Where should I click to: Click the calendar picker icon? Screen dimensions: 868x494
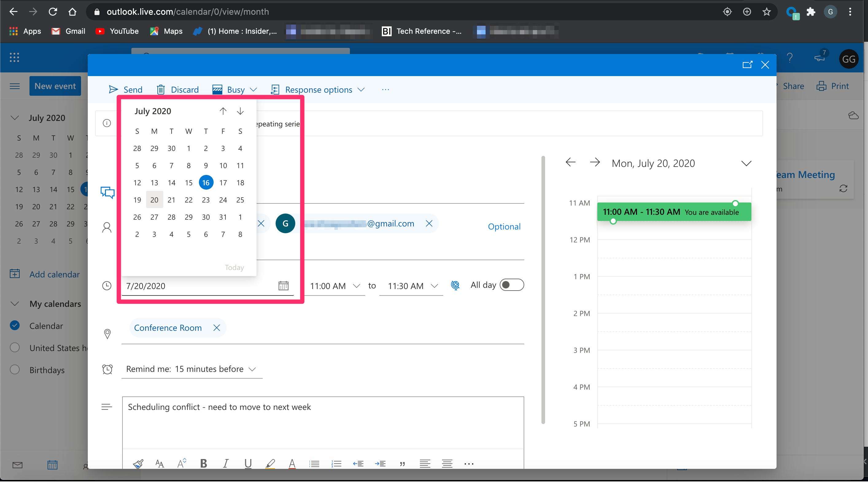(x=283, y=286)
